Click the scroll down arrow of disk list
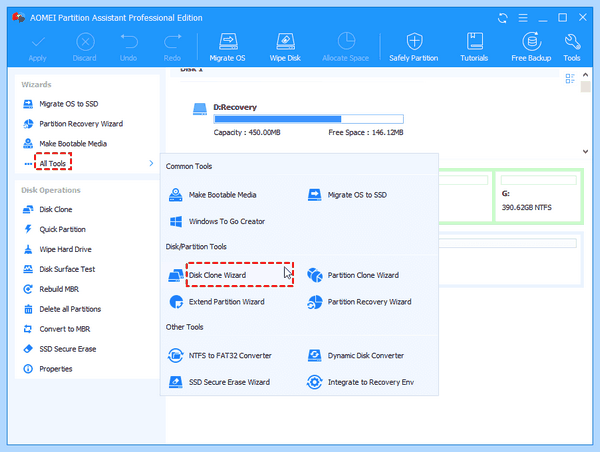Image resolution: width=600 pixels, height=452 pixels. 585,152
